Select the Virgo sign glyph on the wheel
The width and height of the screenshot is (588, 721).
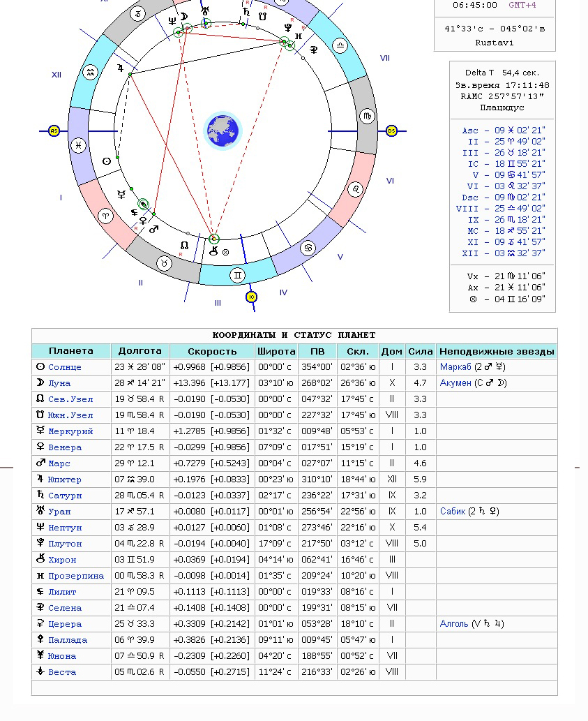[368, 116]
